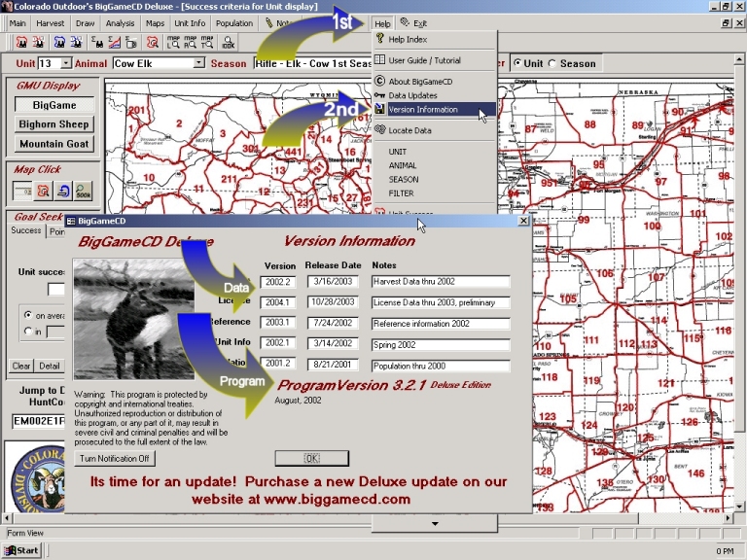
Task: Switch to the Success tab in Goal Seek
Action: pos(26,230)
